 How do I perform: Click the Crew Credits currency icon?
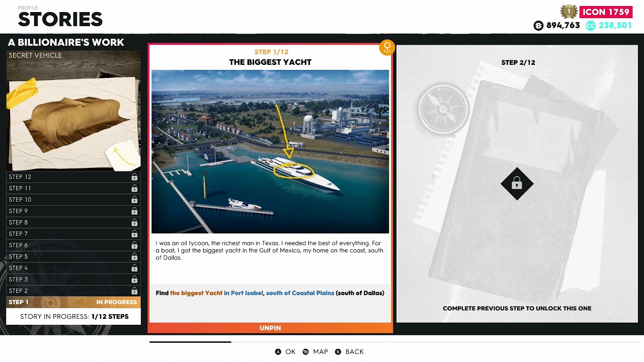[x=591, y=26]
